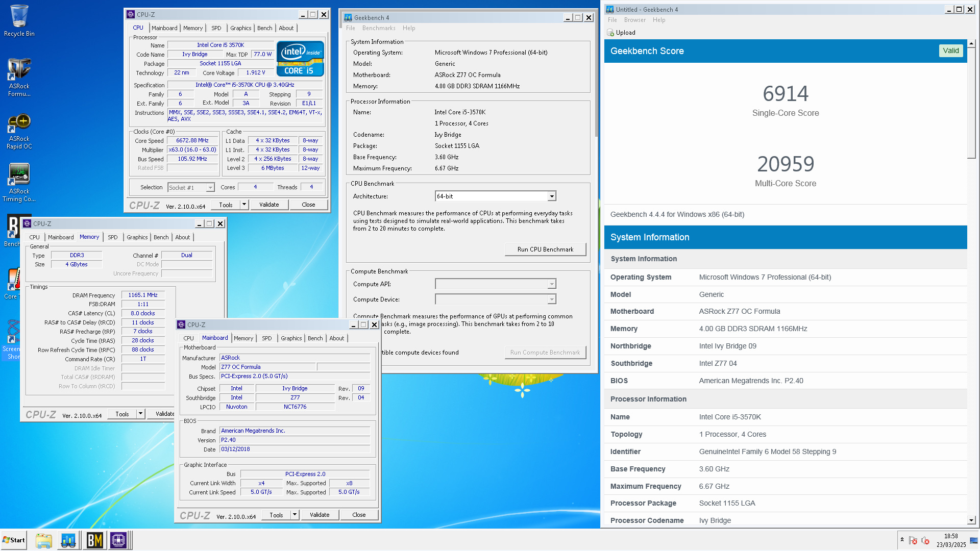Open ASRock Timing Configurator desktop icon
Screen dimensions: 980x551
[19, 182]
